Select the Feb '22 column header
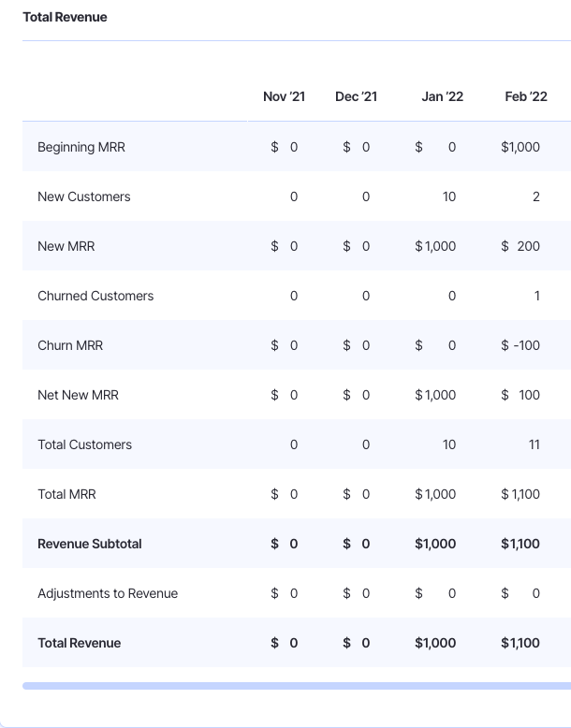 (525, 96)
